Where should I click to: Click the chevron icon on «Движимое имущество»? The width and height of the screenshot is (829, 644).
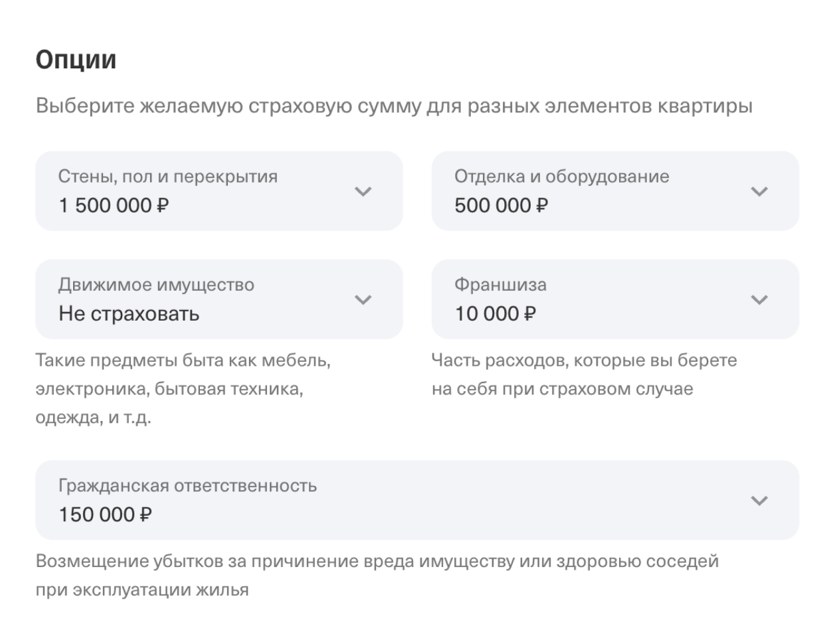pos(362,300)
